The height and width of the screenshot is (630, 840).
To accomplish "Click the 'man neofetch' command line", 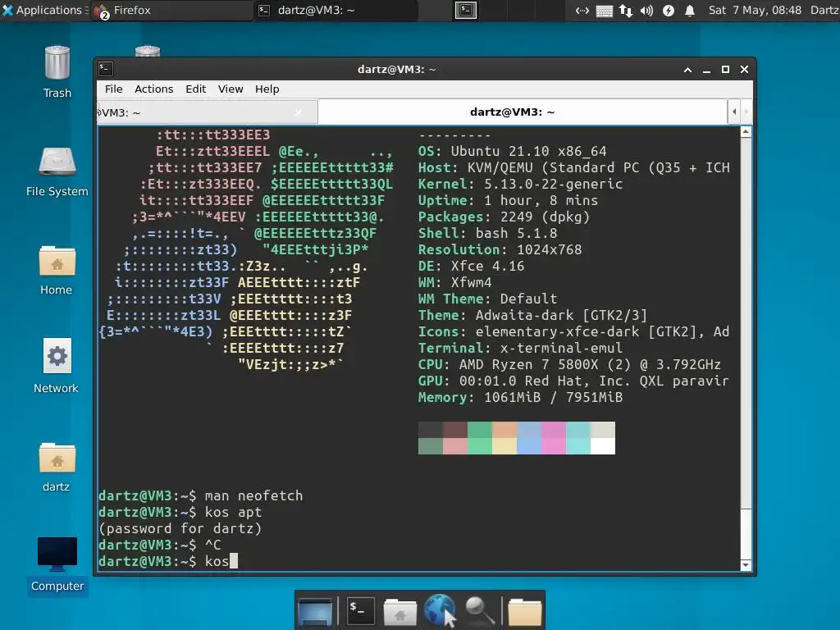I will pos(201,496).
